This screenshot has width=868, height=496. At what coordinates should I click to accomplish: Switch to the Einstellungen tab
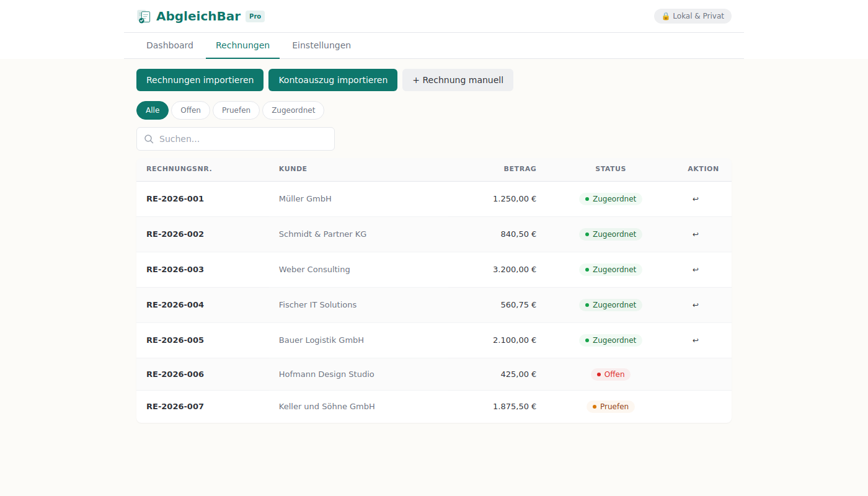coord(321,45)
